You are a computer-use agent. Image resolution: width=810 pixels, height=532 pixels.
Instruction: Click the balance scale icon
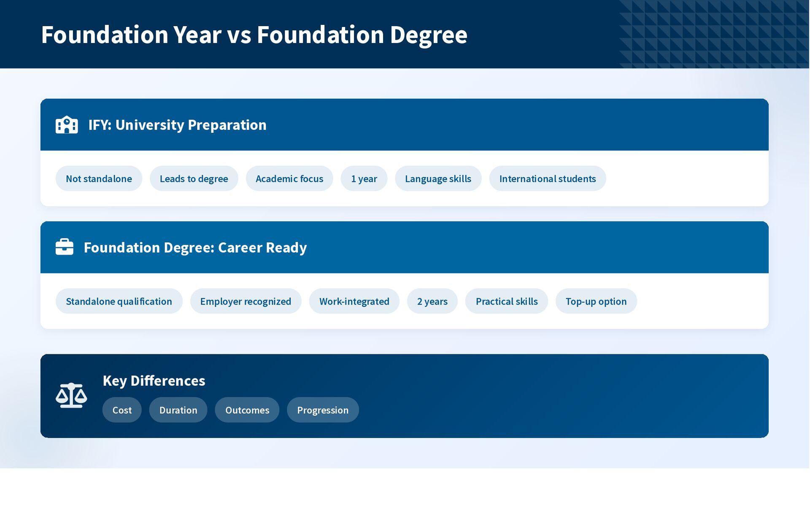click(x=71, y=396)
